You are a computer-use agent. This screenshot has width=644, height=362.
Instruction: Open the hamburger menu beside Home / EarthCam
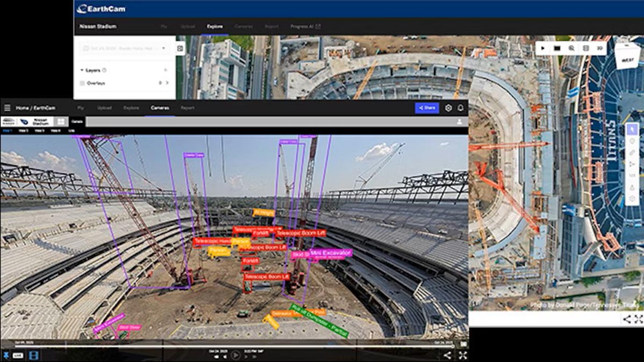[7, 108]
